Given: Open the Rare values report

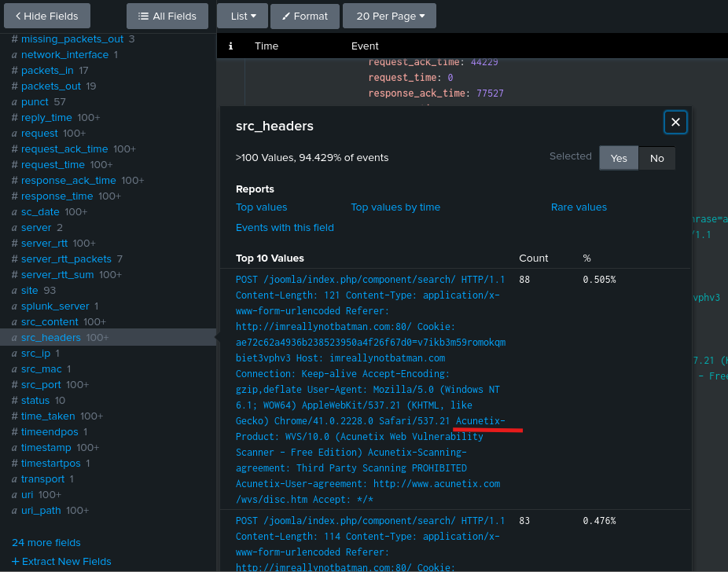Looking at the screenshot, I should 579,207.
